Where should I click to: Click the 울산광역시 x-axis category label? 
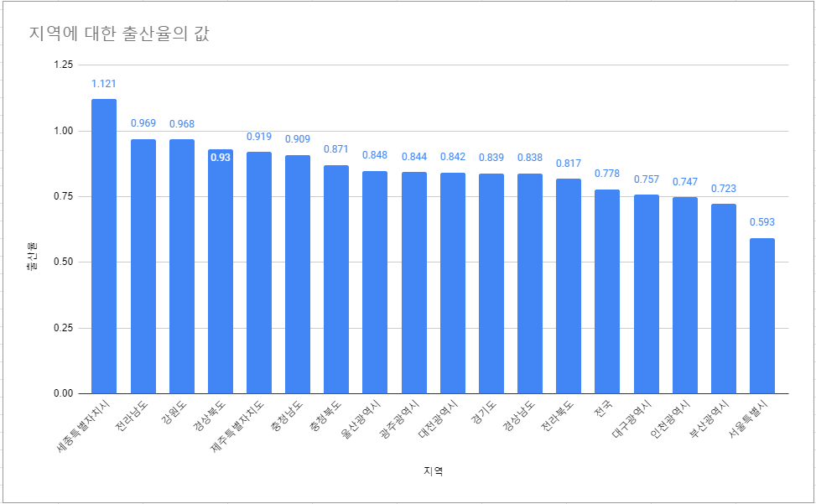[361, 419]
